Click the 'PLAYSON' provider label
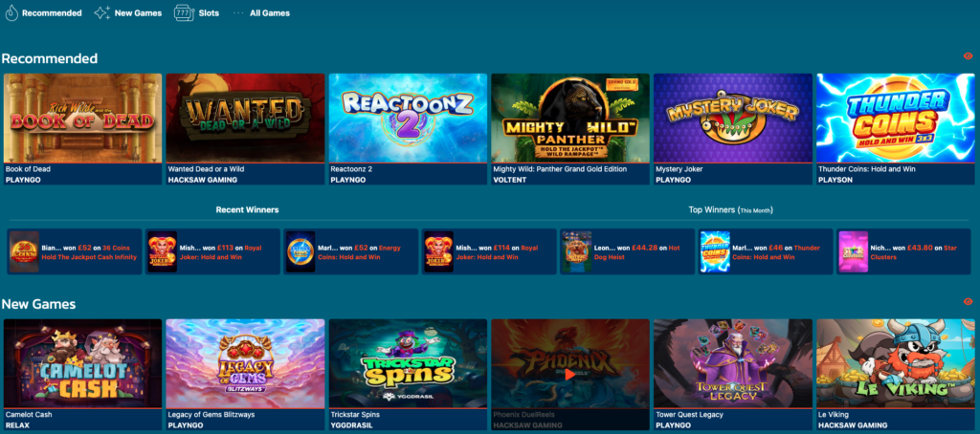This screenshot has width=980, height=434. (835, 180)
